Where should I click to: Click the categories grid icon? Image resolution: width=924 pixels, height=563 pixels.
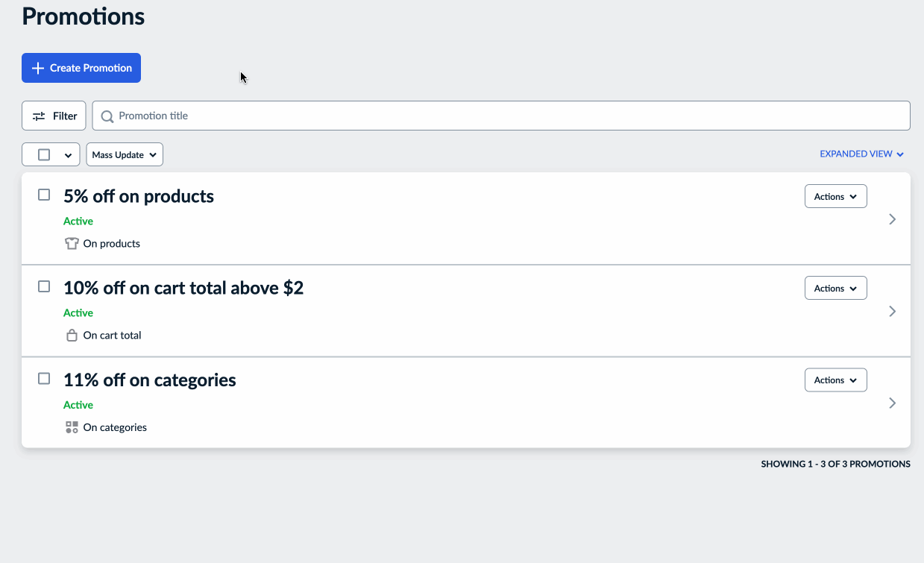tap(72, 427)
